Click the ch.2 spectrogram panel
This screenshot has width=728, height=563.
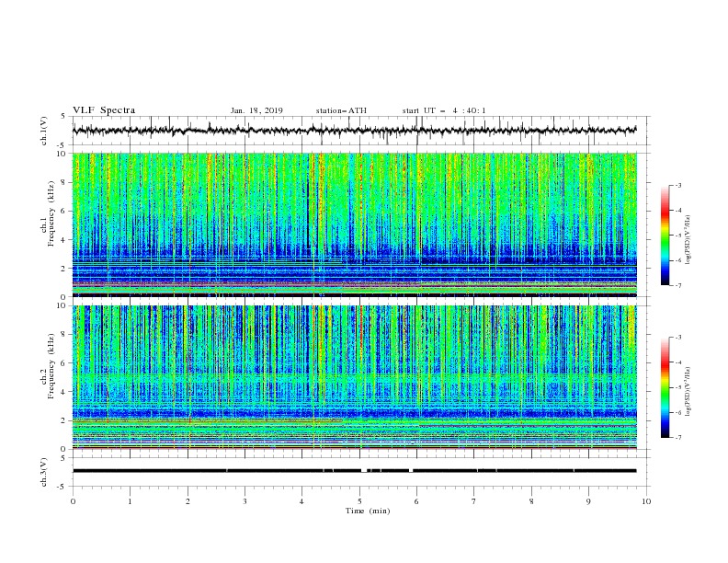click(x=355, y=377)
